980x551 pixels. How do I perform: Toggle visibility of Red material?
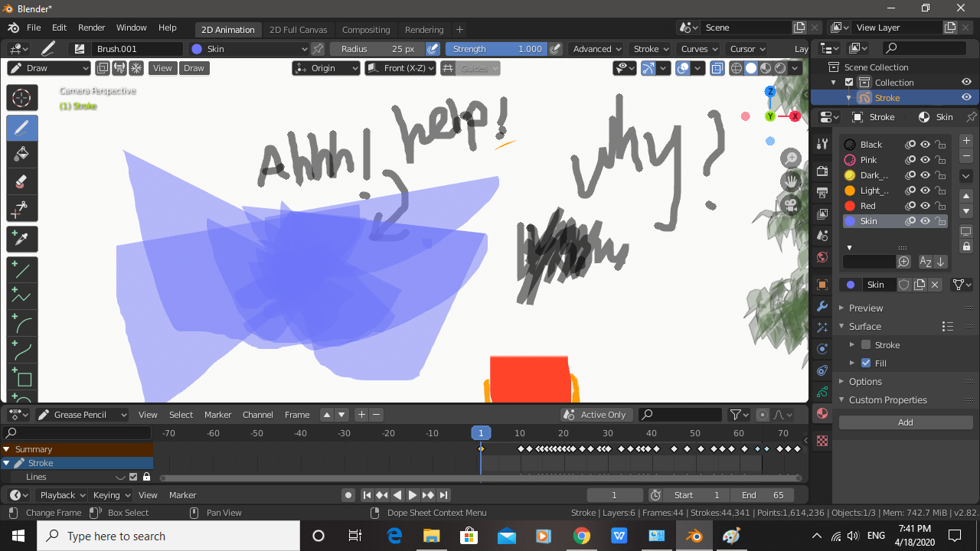(925, 206)
